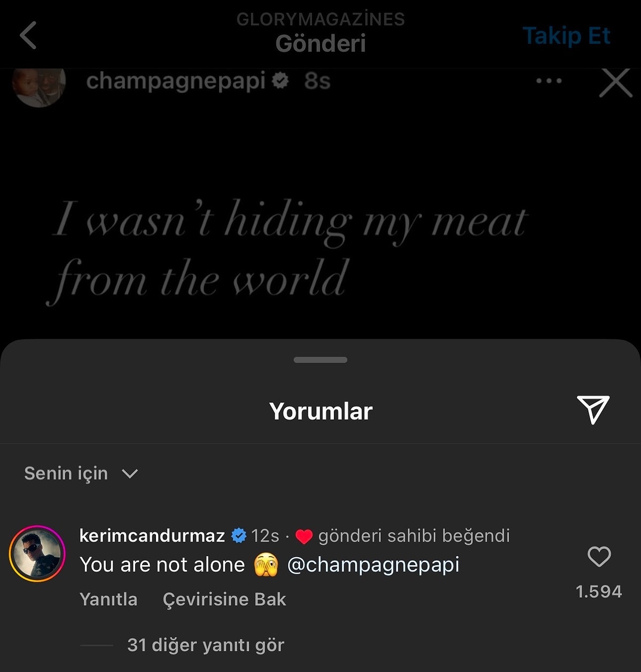Open champagnepapi story avatar
The width and height of the screenshot is (641, 672).
click(38, 85)
